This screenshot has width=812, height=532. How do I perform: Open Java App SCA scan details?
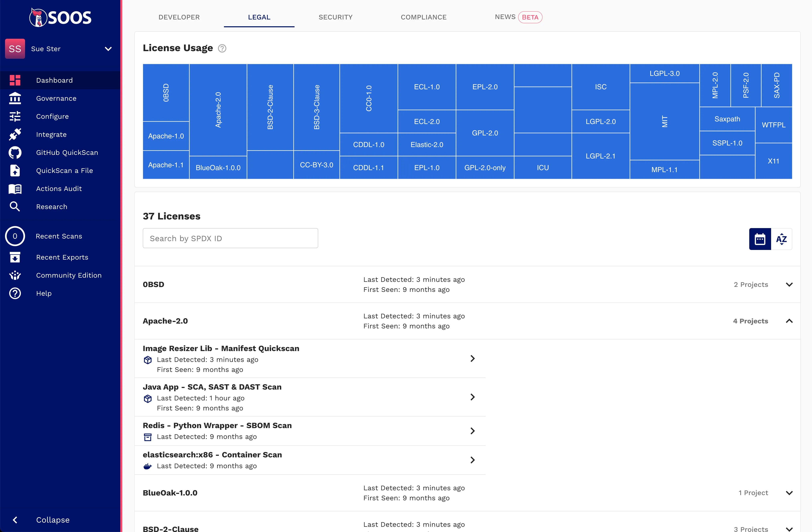[473, 397]
